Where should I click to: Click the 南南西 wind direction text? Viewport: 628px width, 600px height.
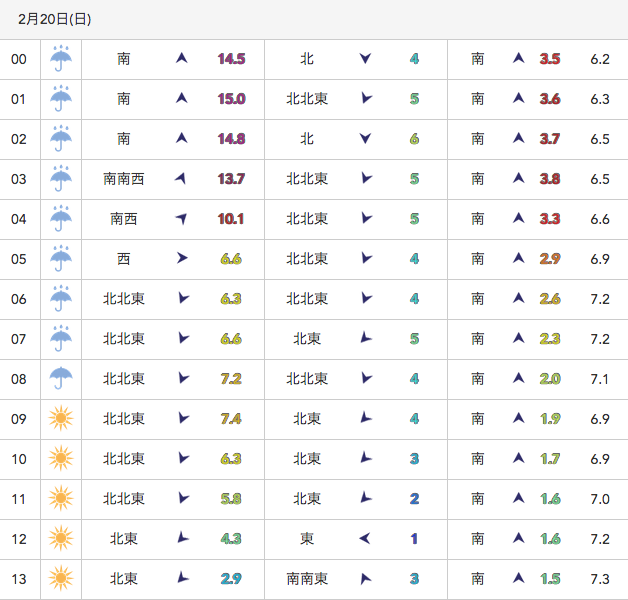124,179
